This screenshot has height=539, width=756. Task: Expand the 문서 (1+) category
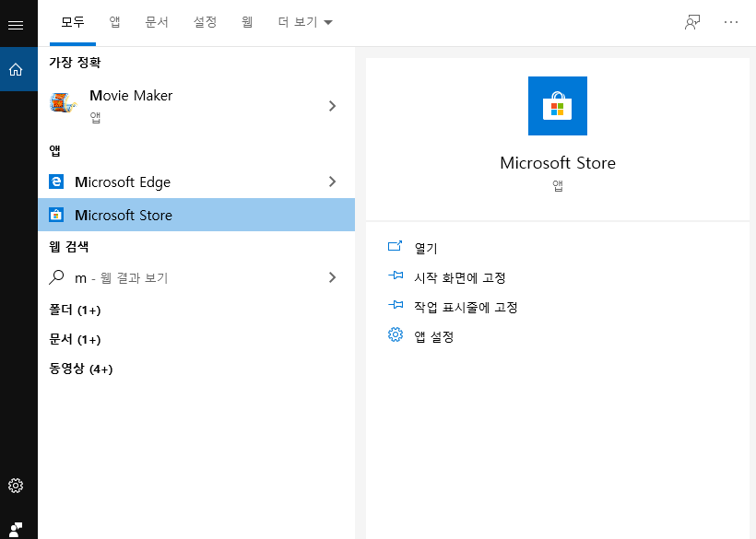(75, 339)
